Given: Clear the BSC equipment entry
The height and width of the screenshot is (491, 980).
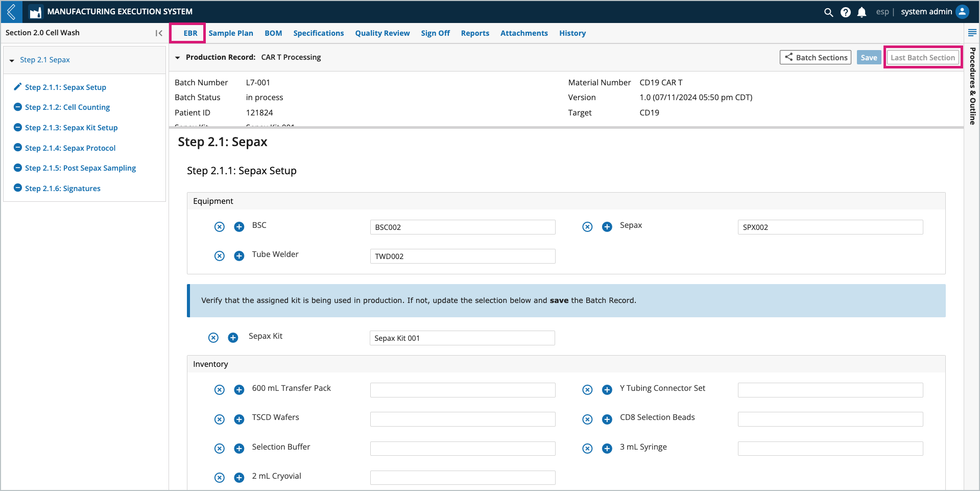Looking at the screenshot, I should coord(220,227).
